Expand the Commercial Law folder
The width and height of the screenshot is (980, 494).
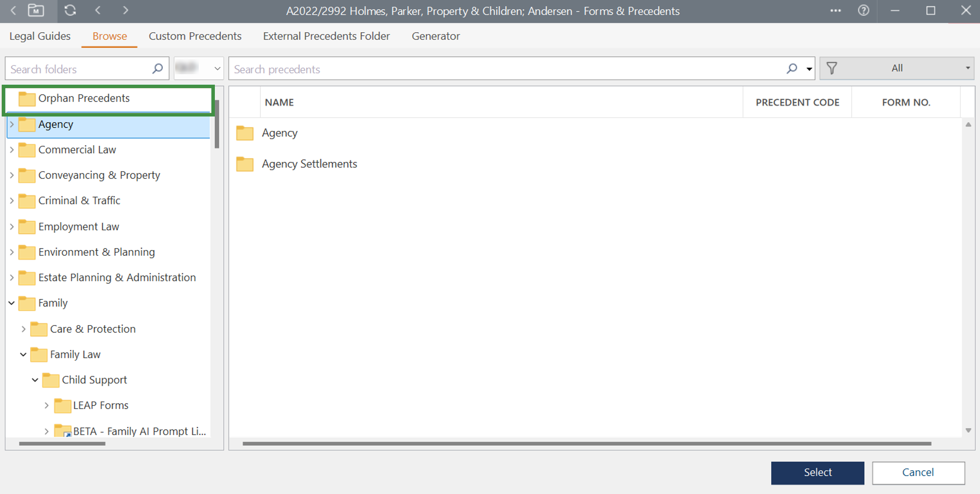12,150
